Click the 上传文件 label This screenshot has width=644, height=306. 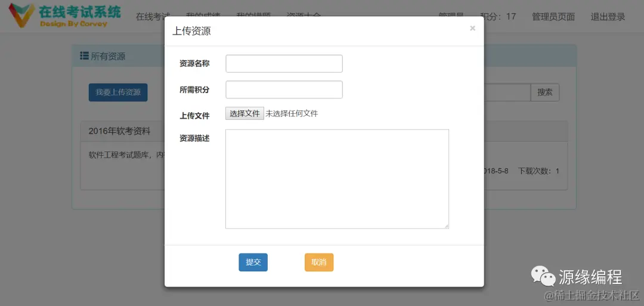tap(194, 116)
